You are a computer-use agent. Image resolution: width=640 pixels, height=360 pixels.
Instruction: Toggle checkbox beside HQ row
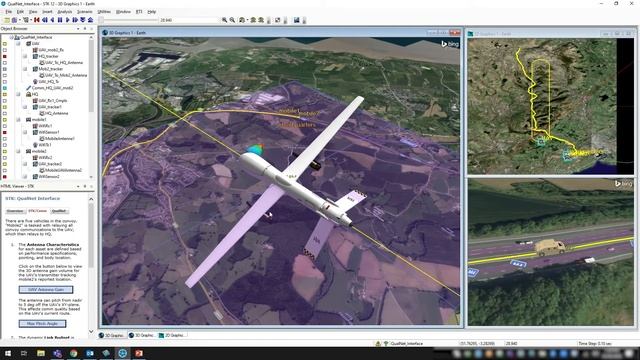[x=4, y=94]
